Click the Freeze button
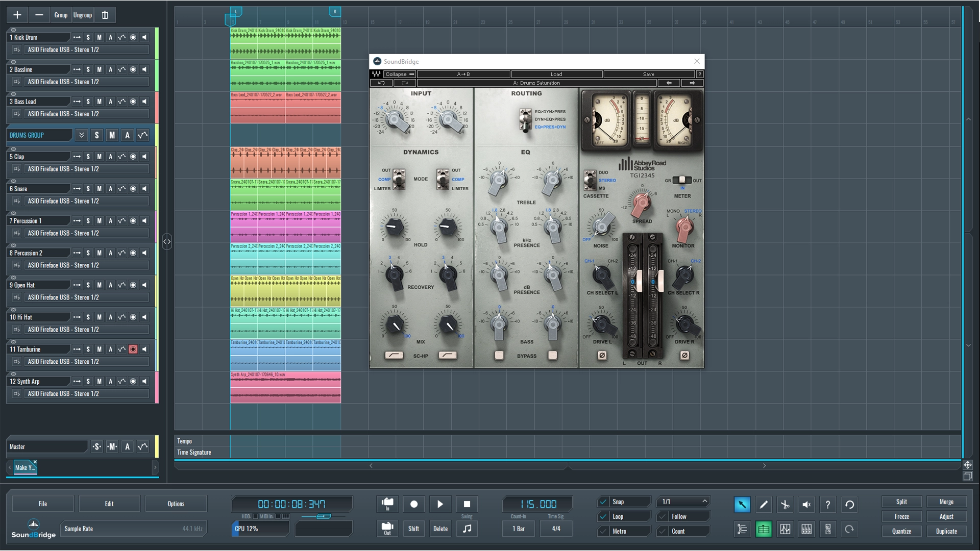Image resolution: width=980 pixels, height=551 pixels. click(901, 517)
